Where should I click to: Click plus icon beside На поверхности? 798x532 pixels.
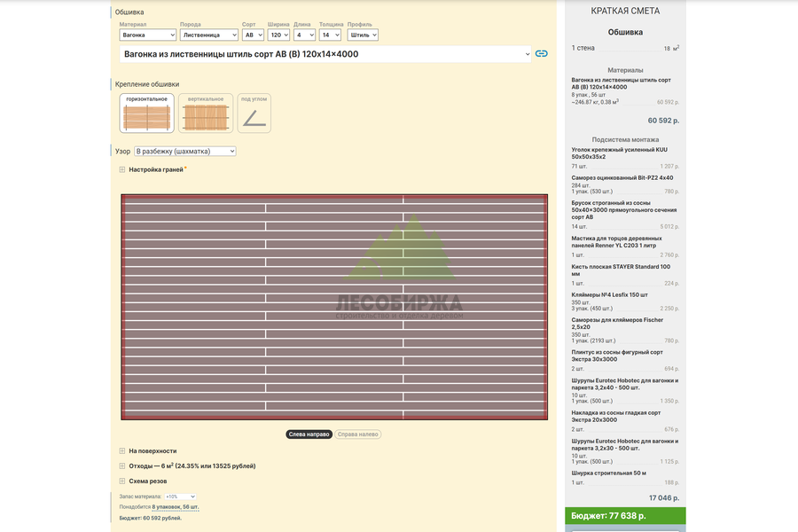[x=122, y=451]
